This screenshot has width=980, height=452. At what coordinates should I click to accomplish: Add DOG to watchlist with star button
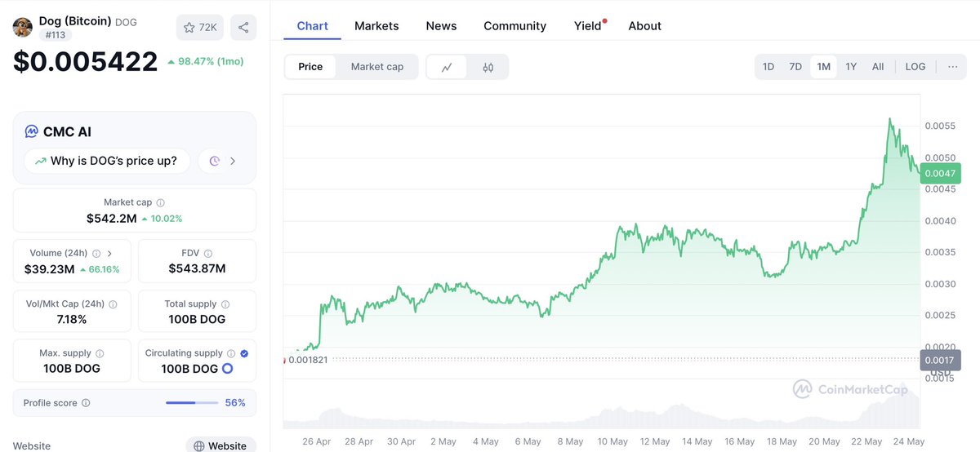(200, 27)
